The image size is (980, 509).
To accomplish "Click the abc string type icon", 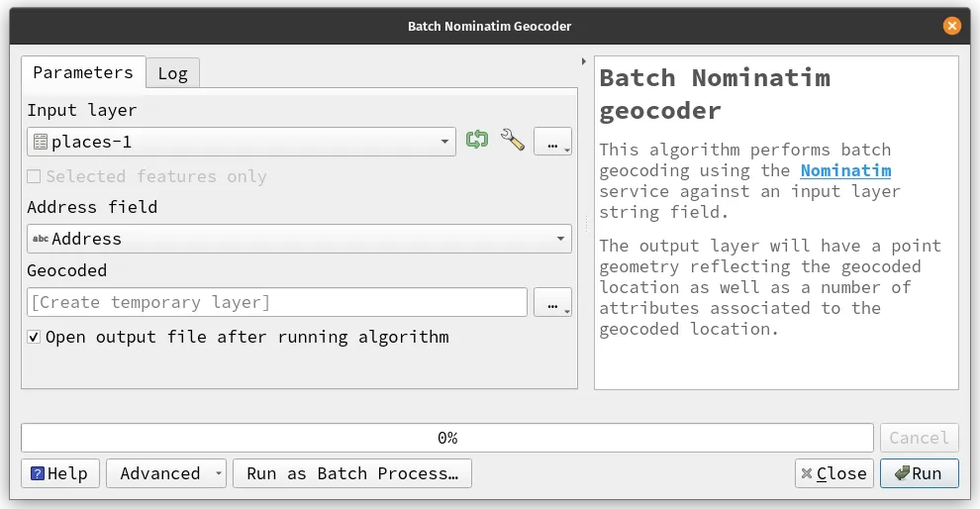I will 41,239.
